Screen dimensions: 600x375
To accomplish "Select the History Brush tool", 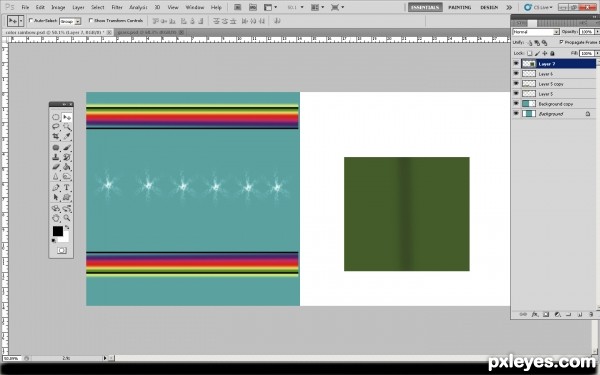I will coord(67,157).
